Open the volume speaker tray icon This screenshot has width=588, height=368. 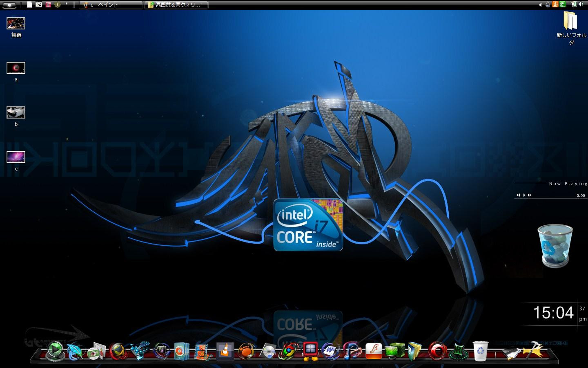click(x=581, y=4)
